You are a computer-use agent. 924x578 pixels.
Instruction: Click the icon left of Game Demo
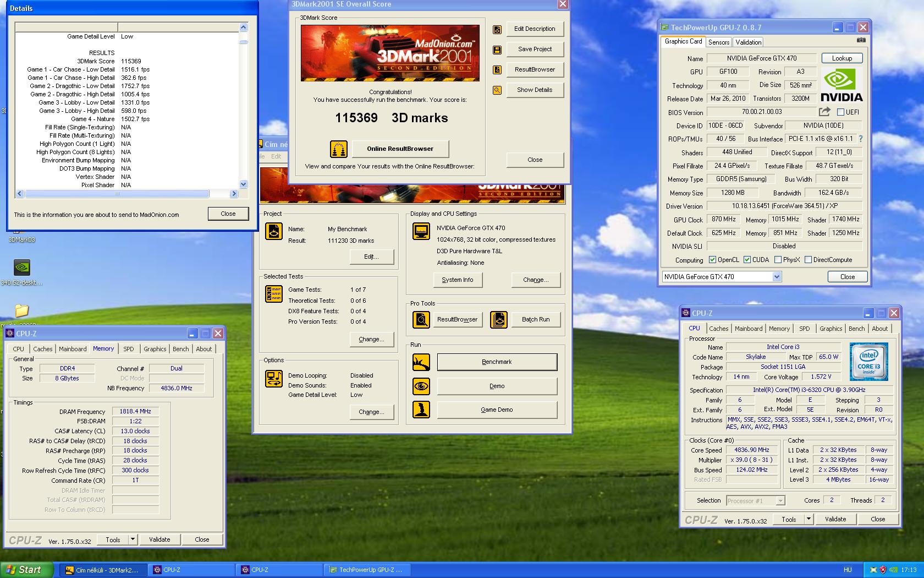tap(421, 410)
